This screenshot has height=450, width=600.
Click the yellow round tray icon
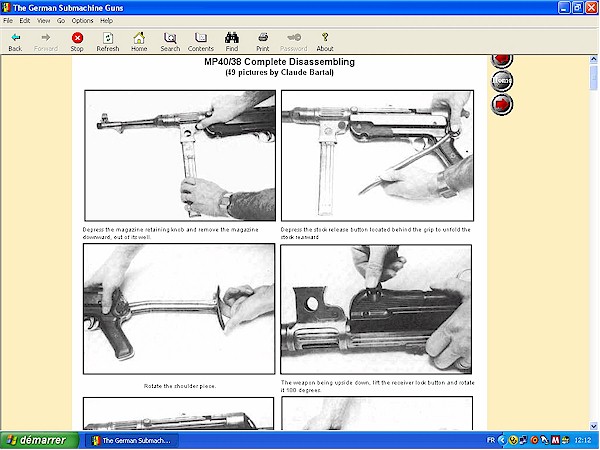(x=513, y=440)
